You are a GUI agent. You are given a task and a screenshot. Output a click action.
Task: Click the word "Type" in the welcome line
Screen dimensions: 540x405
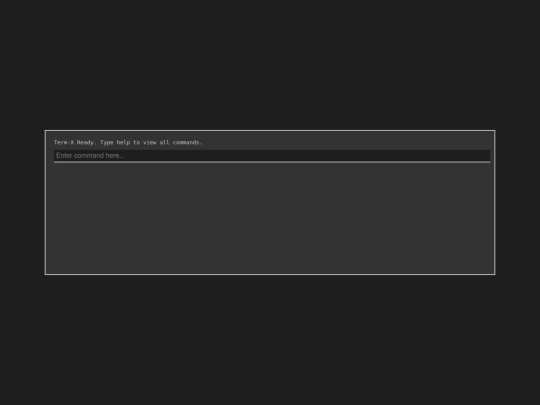(x=106, y=142)
